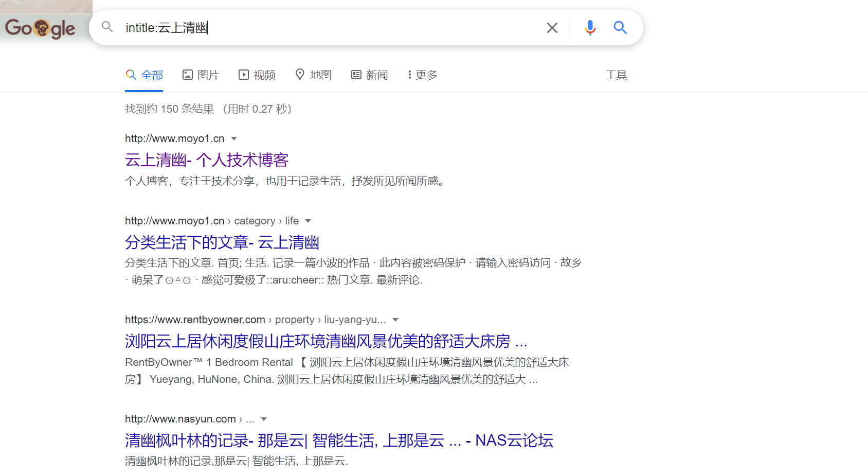The height and width of the screenshot is (476, 868).
Task: Open the 浏阳云上居休闲度假山庄 rental result
Action: point(325,341)
